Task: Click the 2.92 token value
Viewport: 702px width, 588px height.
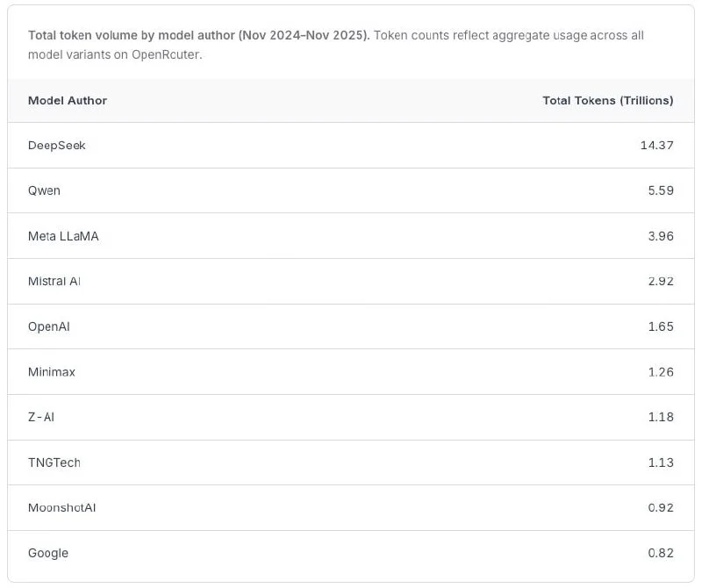Action: click(660, 282)
